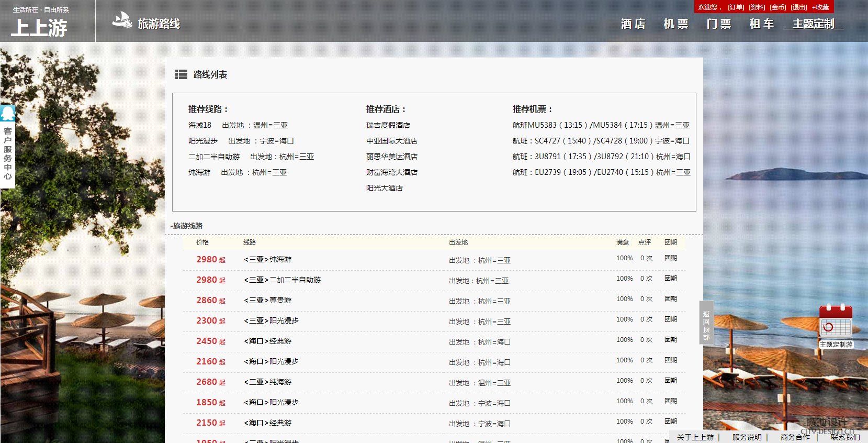868x443 pixels.
Task: Open route <三亚>纯海游 priced 2680
Action: 268,382
